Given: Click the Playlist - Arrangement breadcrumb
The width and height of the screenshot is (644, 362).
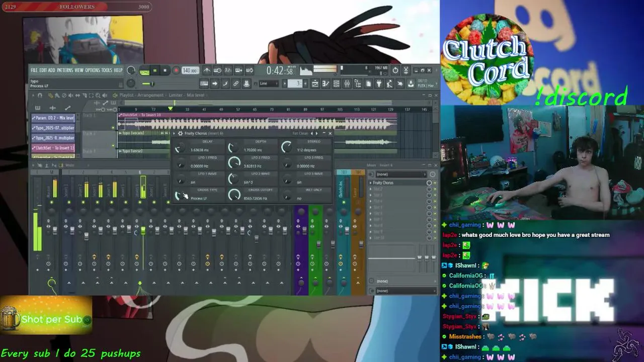Looking at the screenshot, I should point(141,96).
